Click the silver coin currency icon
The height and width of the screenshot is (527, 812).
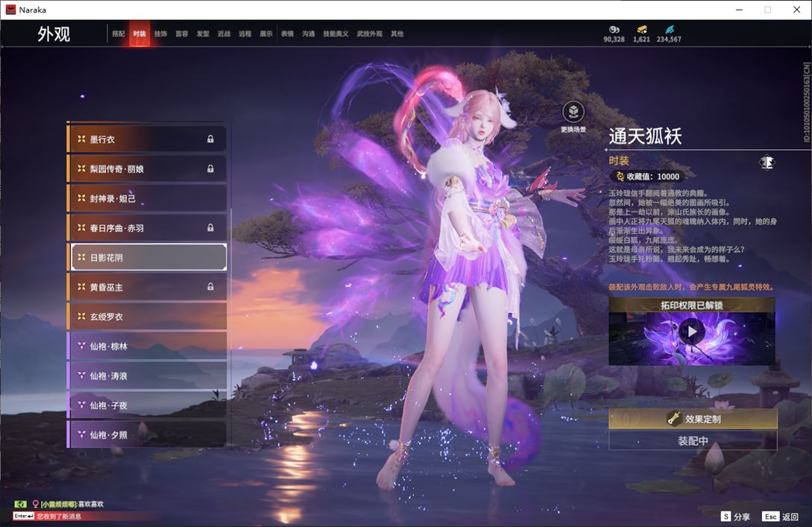(x=614, y=30)
